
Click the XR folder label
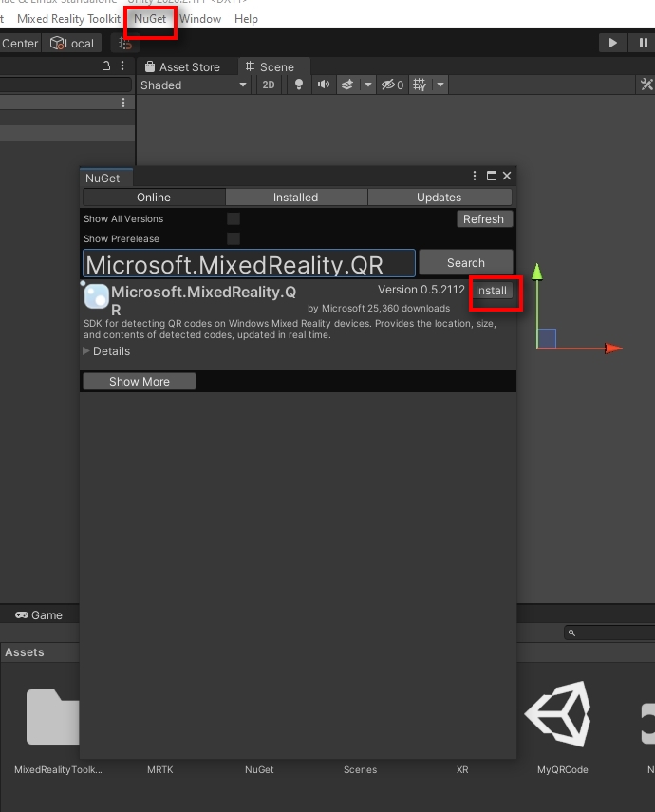pos(462,769)
